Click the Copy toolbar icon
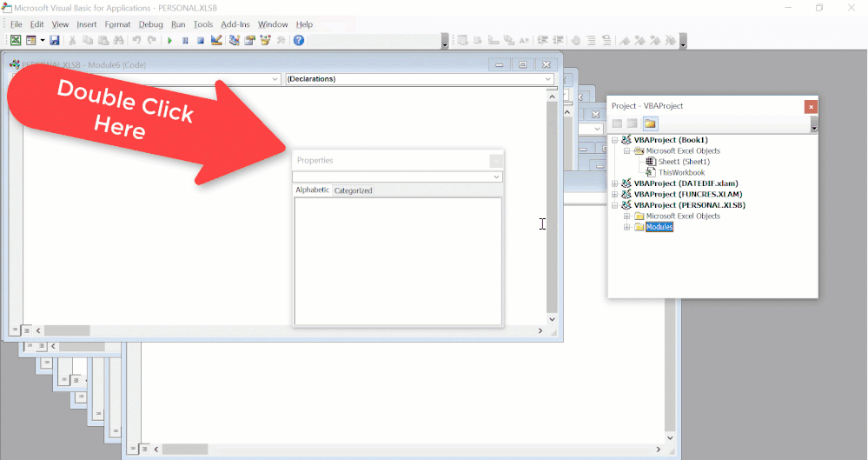The width and height of the screenshot is (868, 460). pyautogui.click(x=88, y=41)
